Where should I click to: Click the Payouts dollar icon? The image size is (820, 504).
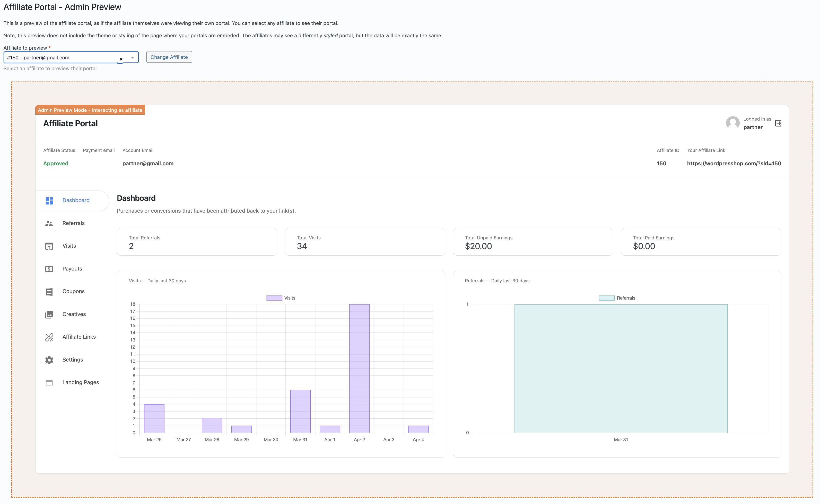coord(49,269)
